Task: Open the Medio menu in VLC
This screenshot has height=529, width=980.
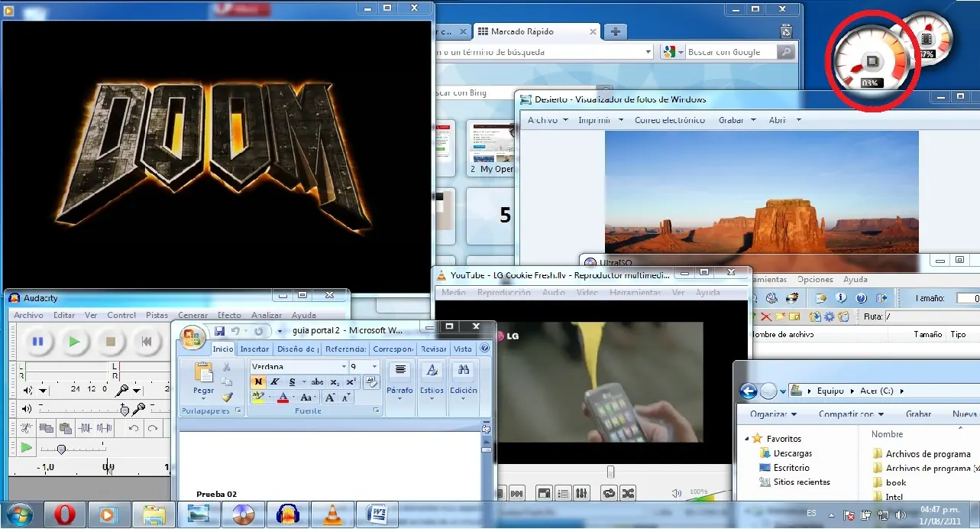Action: tap(454, 293)
